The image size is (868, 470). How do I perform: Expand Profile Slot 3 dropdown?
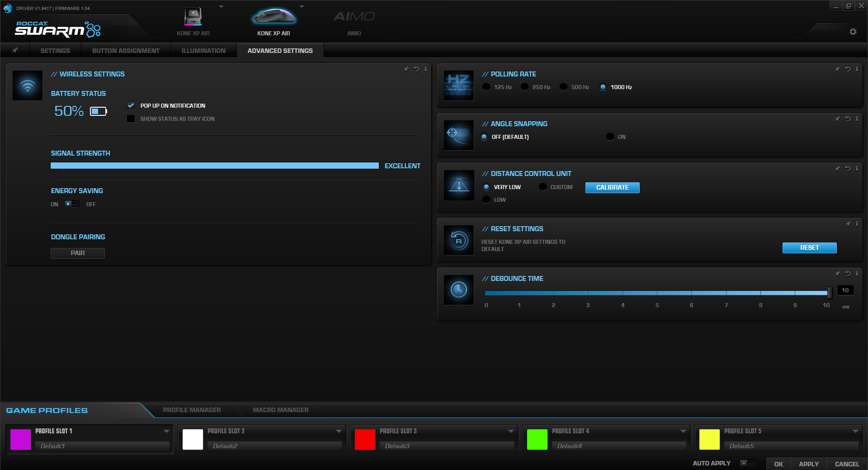511,431
